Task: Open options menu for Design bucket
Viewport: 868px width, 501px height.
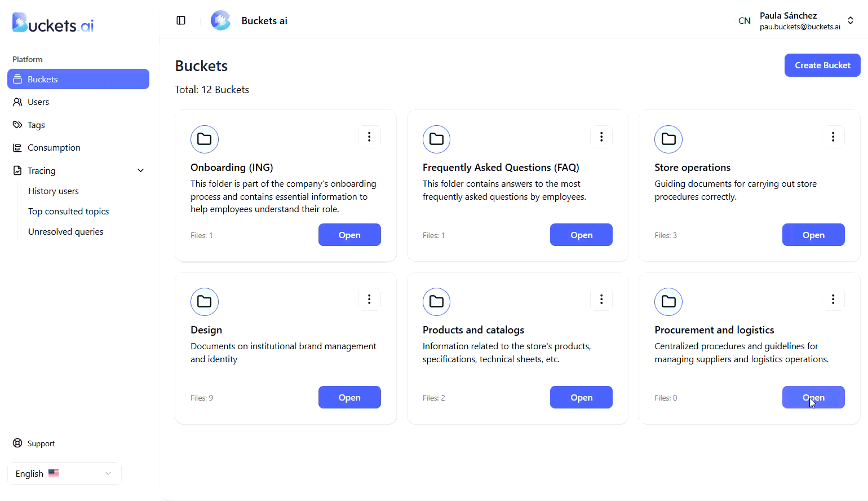Action: point(369,299)
